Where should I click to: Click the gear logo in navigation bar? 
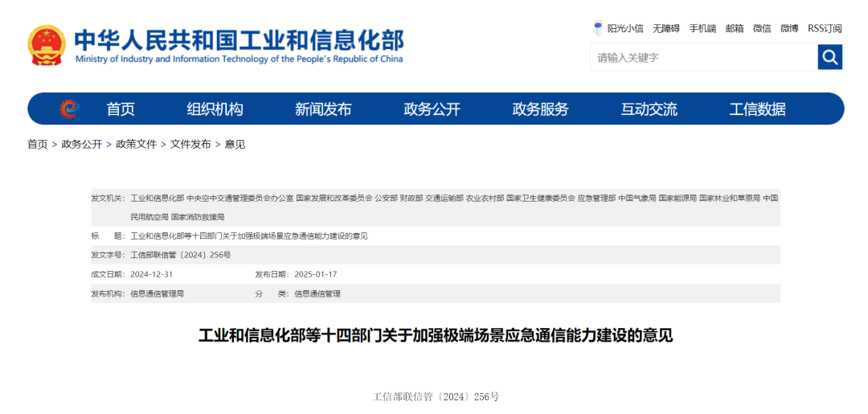tap(69, 109)
